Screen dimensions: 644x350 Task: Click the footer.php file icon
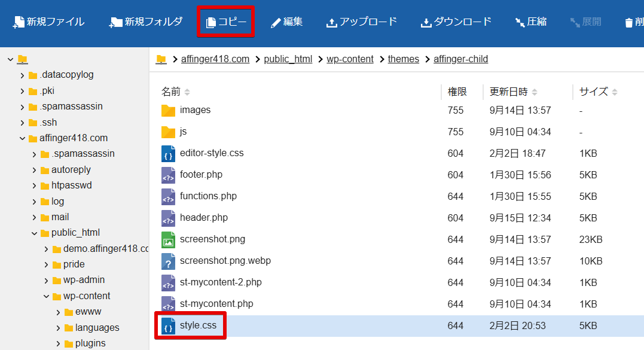pos(168,175)
